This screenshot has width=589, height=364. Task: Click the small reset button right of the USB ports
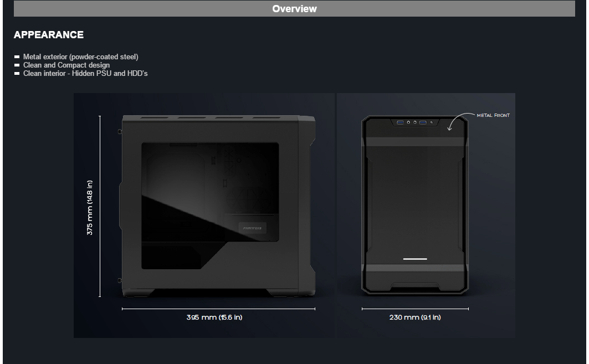(431, 122)
